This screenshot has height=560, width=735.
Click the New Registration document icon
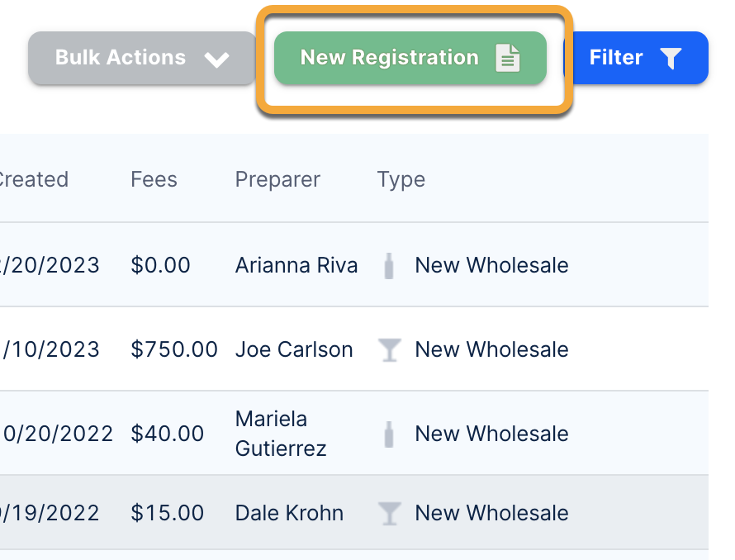508,58
